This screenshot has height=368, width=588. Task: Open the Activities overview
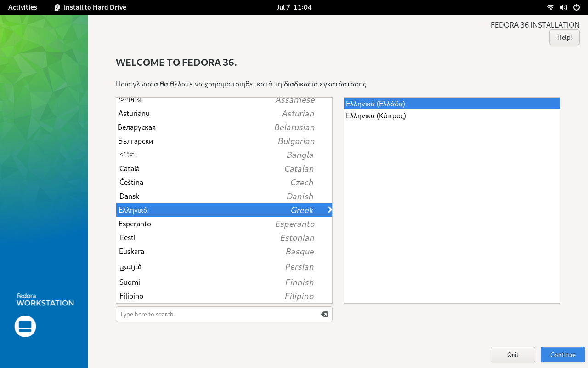pyautogui.click(x=22, y=7)
